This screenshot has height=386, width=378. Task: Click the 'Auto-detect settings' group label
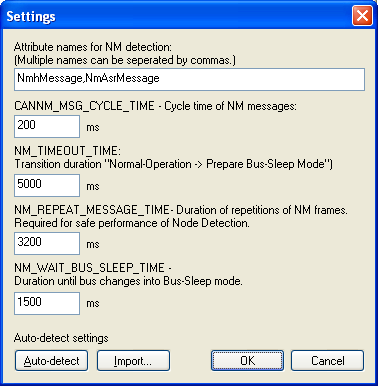61,338
